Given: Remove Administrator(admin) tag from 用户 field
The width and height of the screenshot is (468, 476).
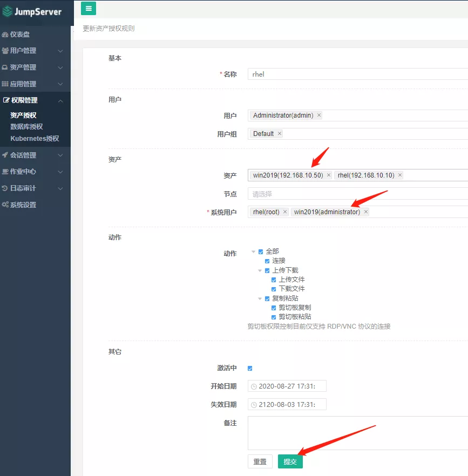Looking at the screenshot, I should pos(319,115).
